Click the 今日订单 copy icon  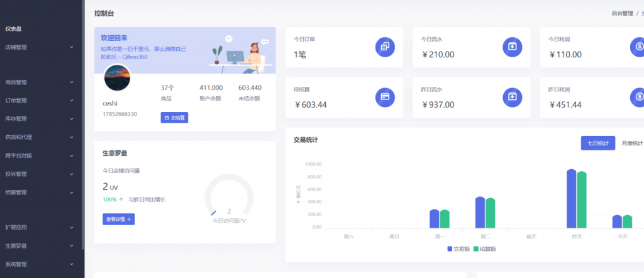(385, 47)
